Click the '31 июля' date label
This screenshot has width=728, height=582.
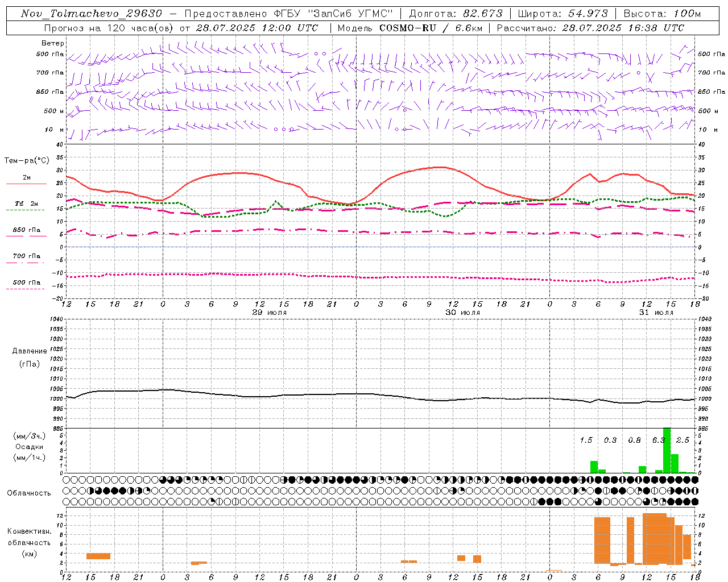[656, 313]
